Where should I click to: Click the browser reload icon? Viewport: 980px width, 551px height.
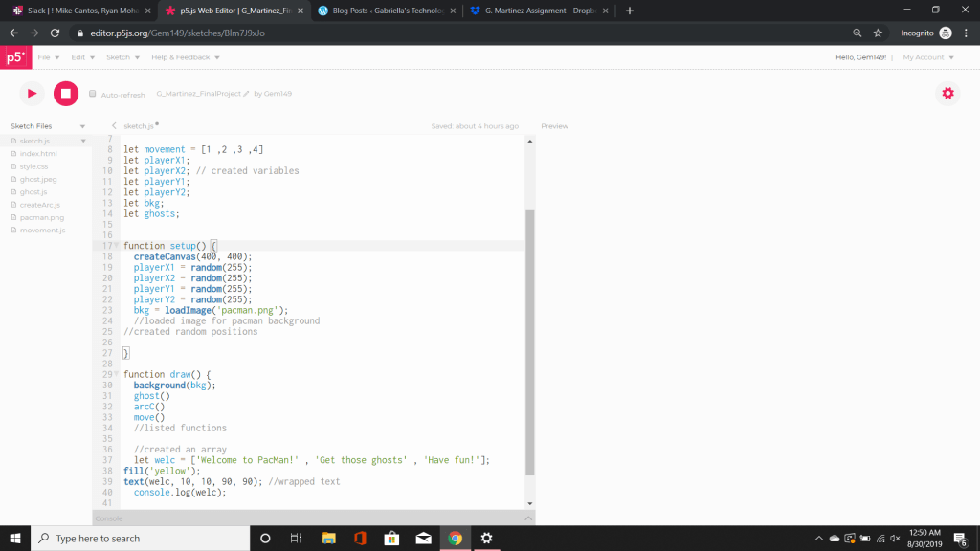55,33
